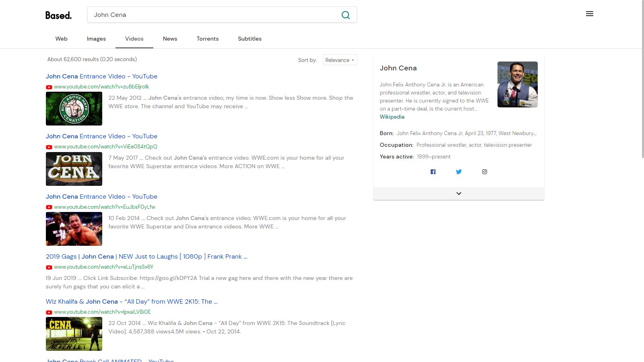The image size is (644, 362).
Task: Click the 22 May 2012 result description
Action: point(231,102)
